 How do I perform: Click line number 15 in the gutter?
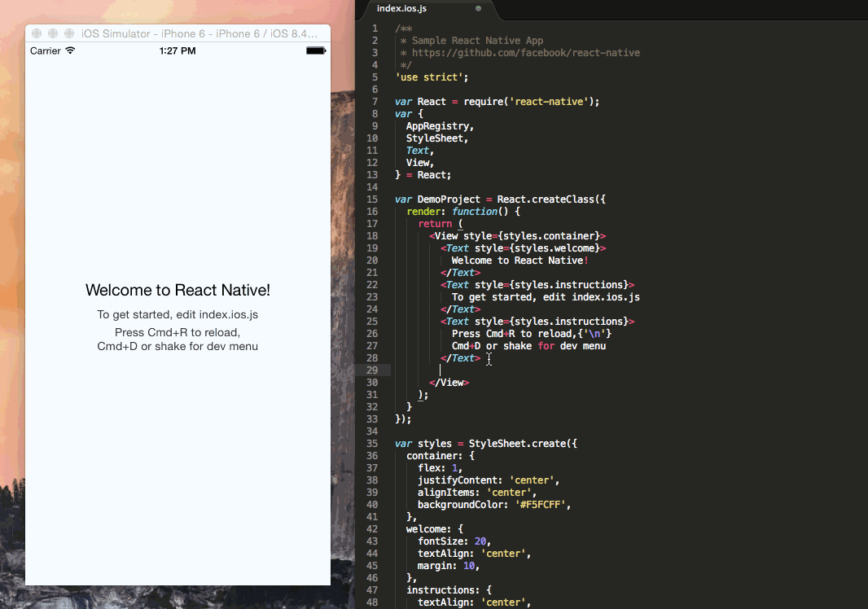coord(372,199)
